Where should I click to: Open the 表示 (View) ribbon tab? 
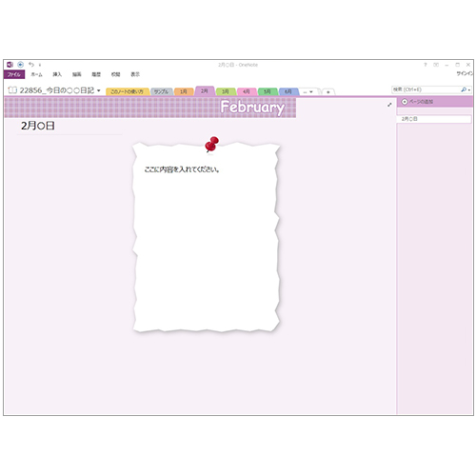tap(135, 74)
